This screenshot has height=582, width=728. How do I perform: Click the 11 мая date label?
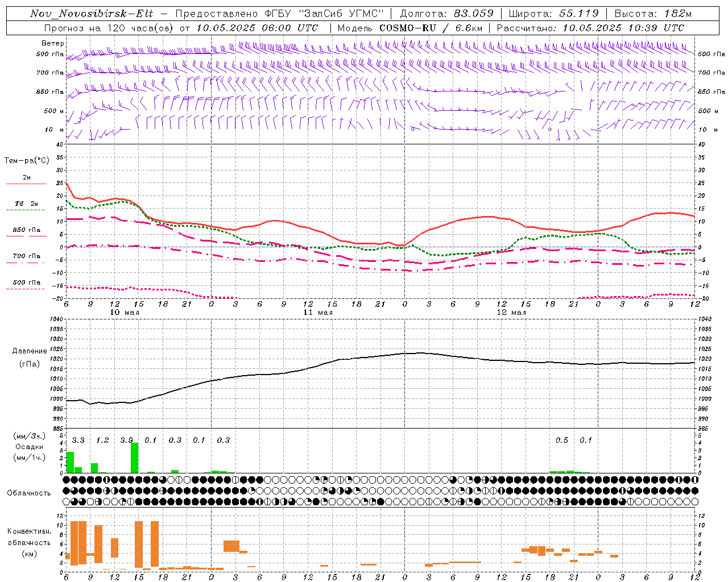[x=318, y=313]
